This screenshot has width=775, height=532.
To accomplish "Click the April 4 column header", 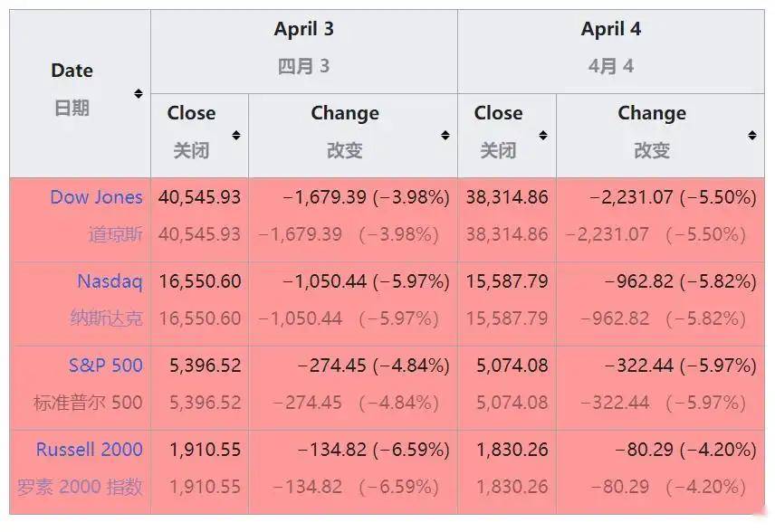I will pos(611,29).
